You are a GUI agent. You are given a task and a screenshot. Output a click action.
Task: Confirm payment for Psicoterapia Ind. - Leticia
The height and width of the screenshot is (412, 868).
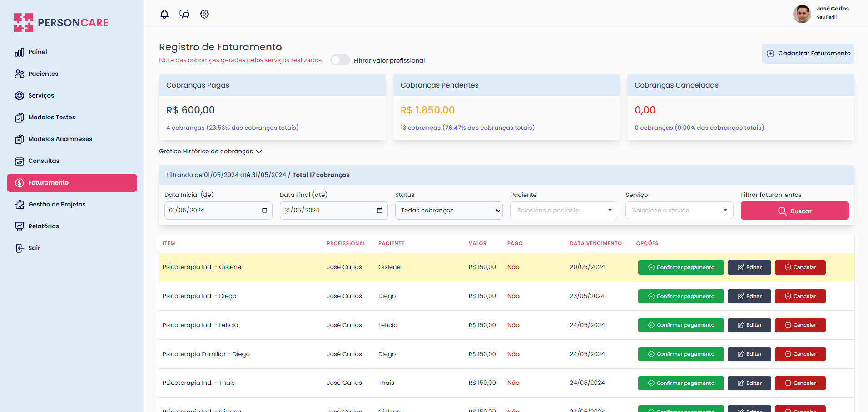(681, 325)
